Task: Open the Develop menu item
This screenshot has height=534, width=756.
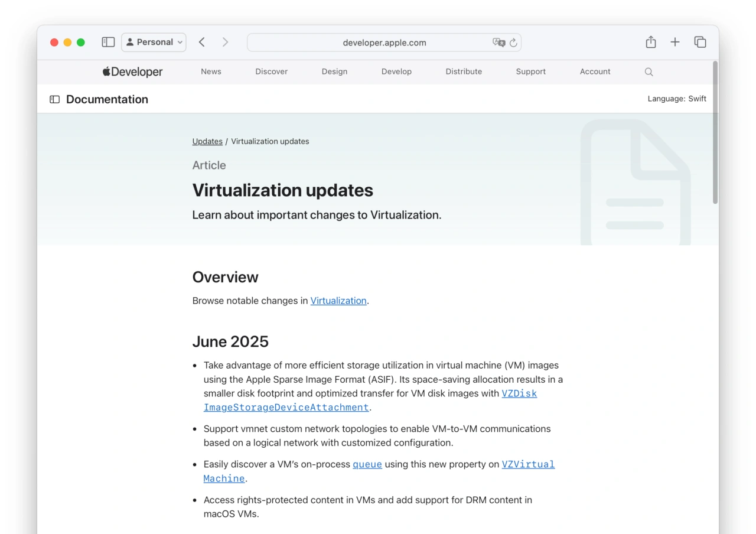Action: pos(396,71)
